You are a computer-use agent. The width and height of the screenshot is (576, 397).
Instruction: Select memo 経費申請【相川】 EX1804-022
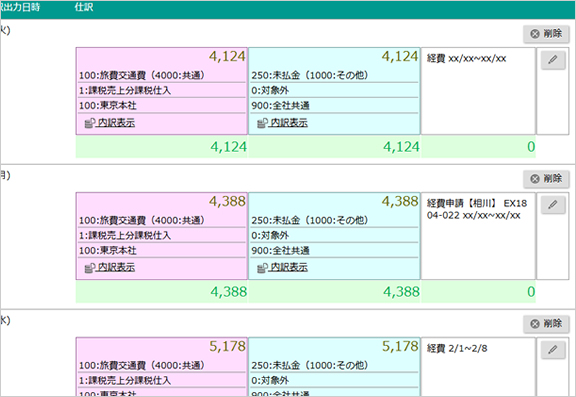coord(477,209)
